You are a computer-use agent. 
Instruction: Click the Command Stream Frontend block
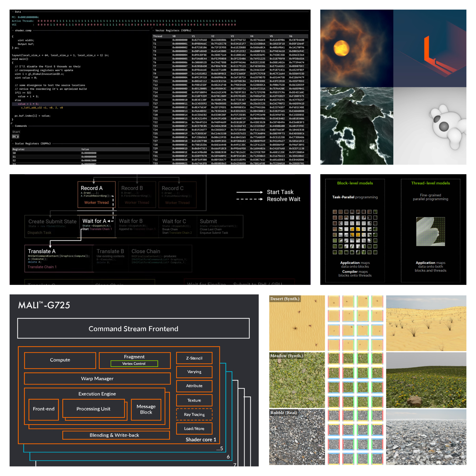(133, 328)
